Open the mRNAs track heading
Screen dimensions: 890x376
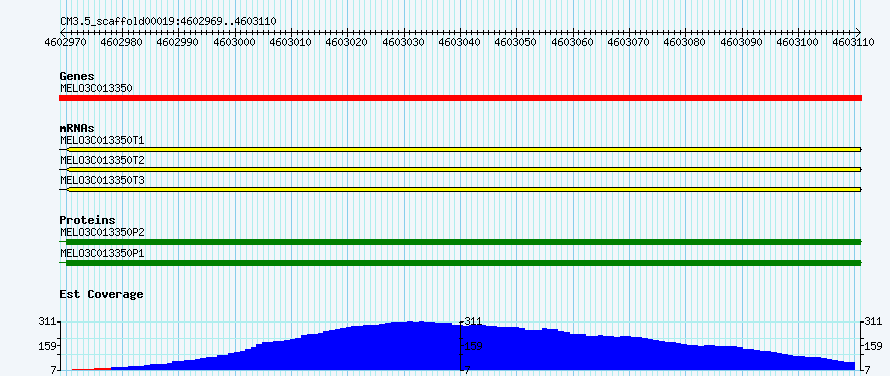pyautogui.click(x=77, y=128)
